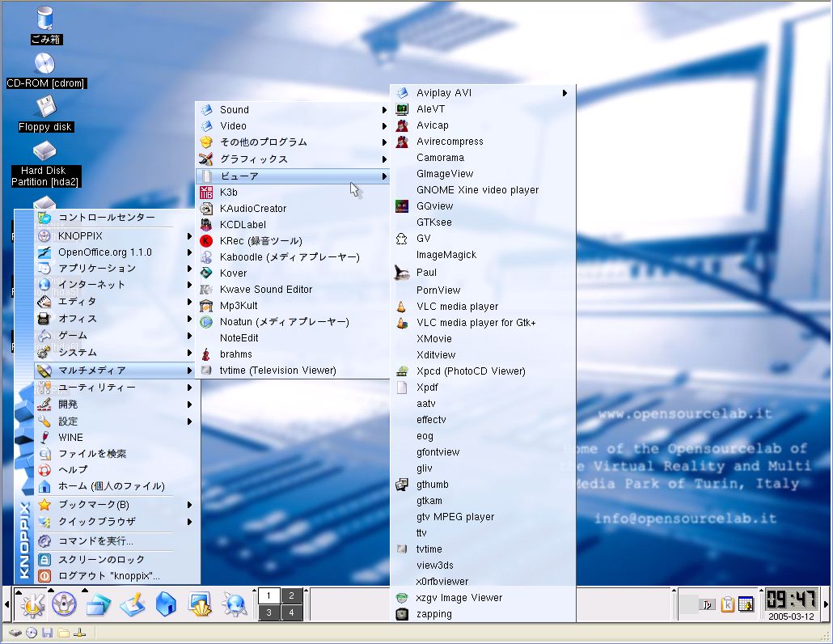Switch to virtual desktop 4
The image size is (833, 644).
(x=291, y=612)
